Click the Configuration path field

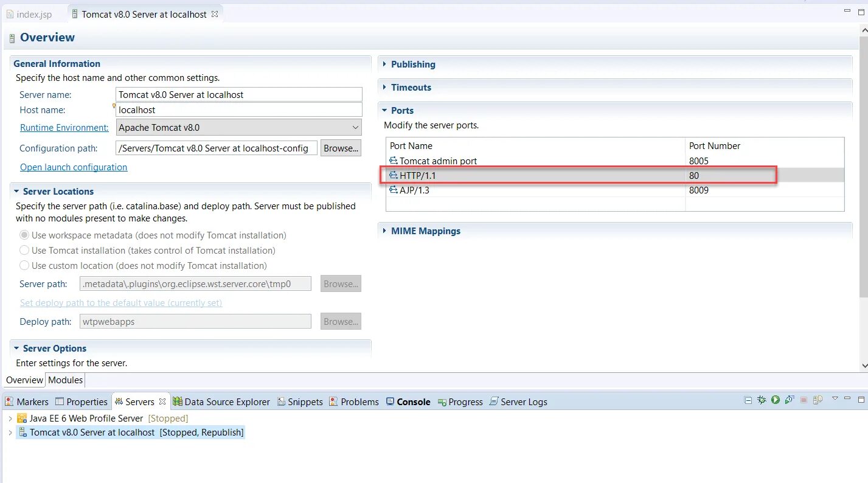(216, 148)
